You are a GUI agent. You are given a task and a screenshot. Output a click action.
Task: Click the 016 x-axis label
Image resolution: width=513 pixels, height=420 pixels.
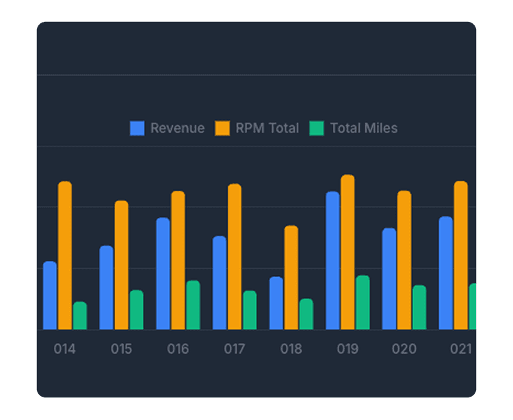tap(178, 349)
